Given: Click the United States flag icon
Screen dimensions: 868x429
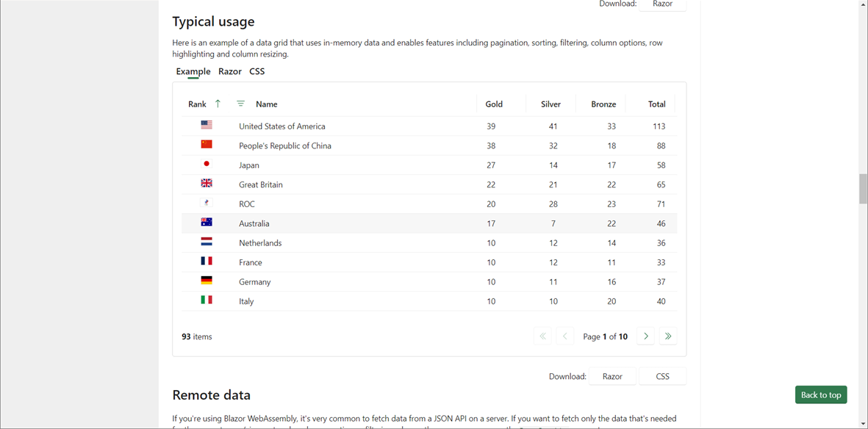Looking at the screenshot, I should click(x=207, y=126).
